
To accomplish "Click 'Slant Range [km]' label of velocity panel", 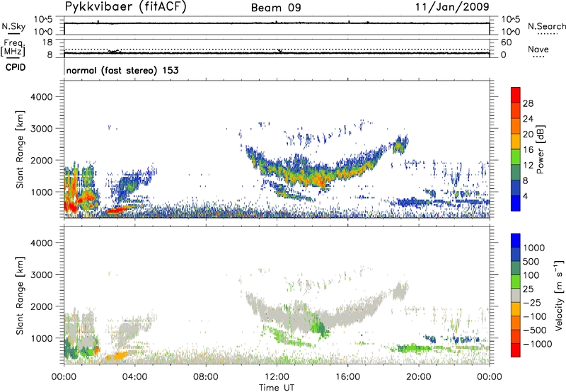I will [20, 296].
